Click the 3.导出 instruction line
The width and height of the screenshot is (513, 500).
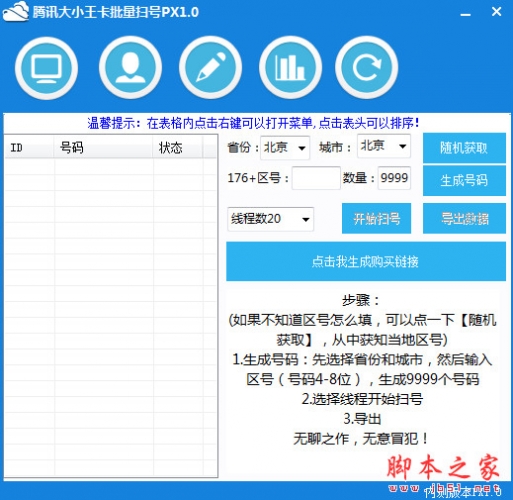pyautogui.click(x=362, y=419)
